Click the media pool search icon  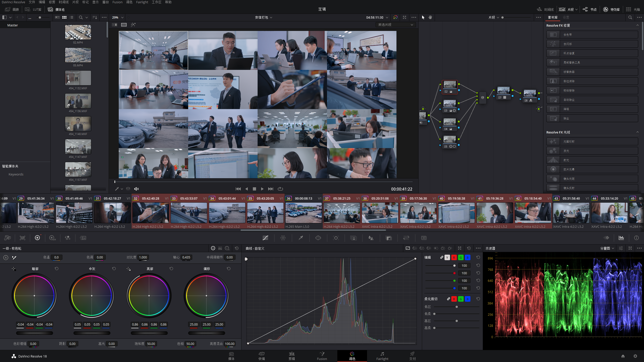pyautogui.click(x=80, y=17)
